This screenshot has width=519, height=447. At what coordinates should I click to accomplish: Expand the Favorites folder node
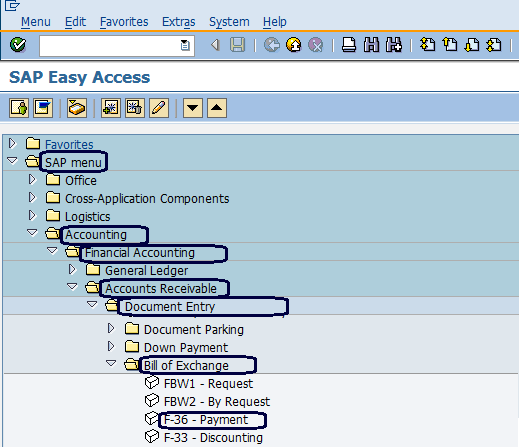(12, 143)
